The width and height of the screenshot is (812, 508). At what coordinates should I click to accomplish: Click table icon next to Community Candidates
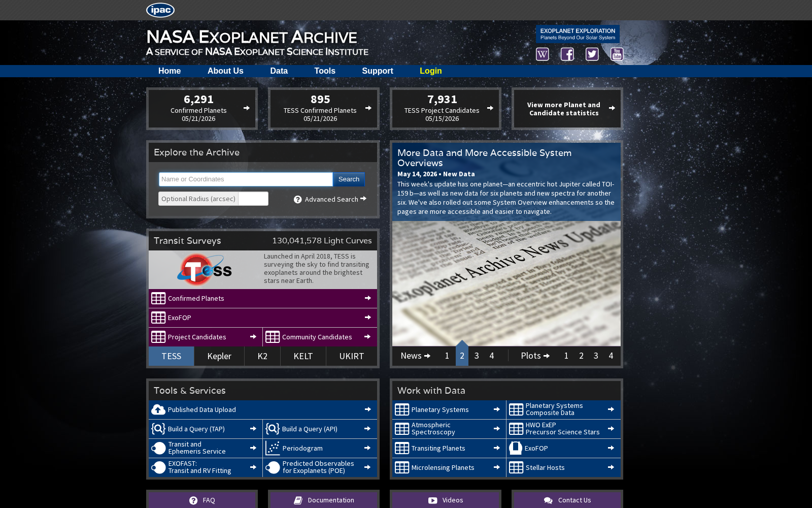click(273, 337)
